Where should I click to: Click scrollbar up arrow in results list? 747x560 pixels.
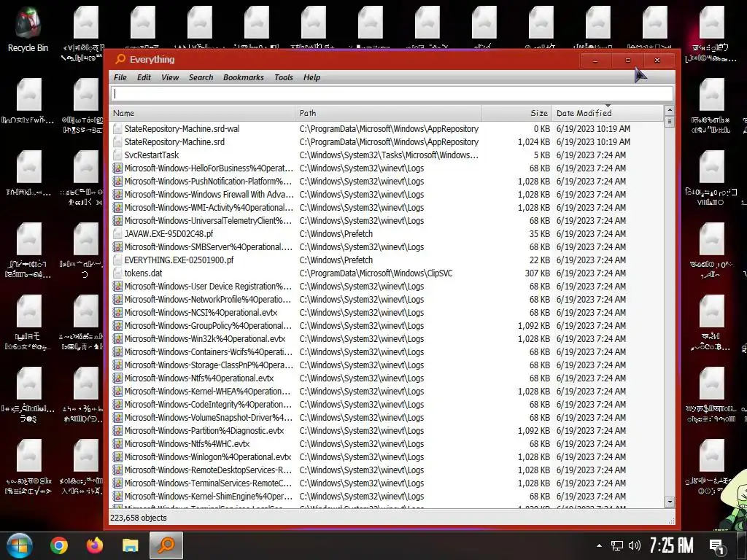[x=670, y=111]
